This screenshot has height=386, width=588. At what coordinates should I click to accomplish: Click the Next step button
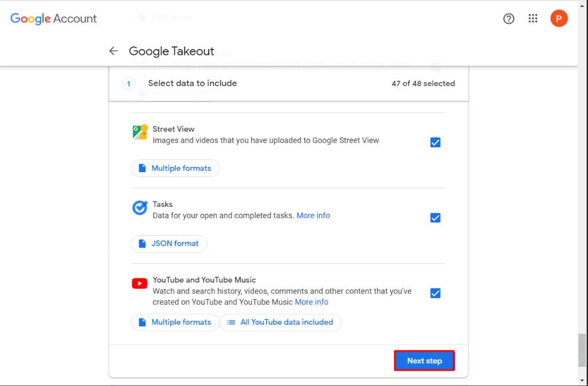(424, 360)
